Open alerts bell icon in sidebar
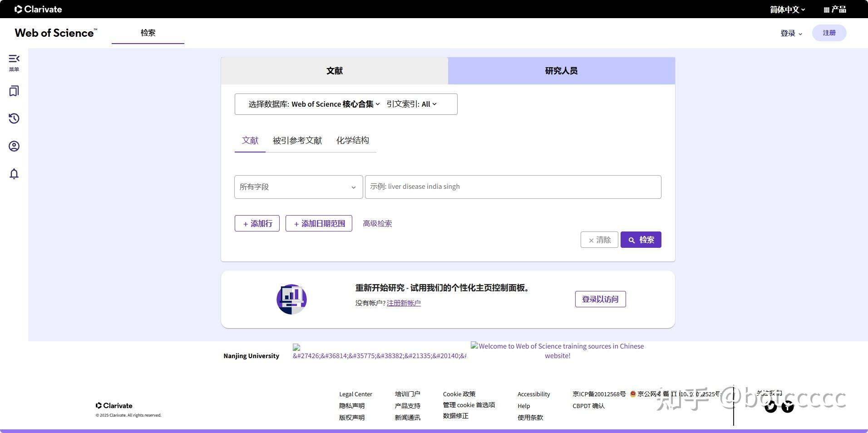 14,174
